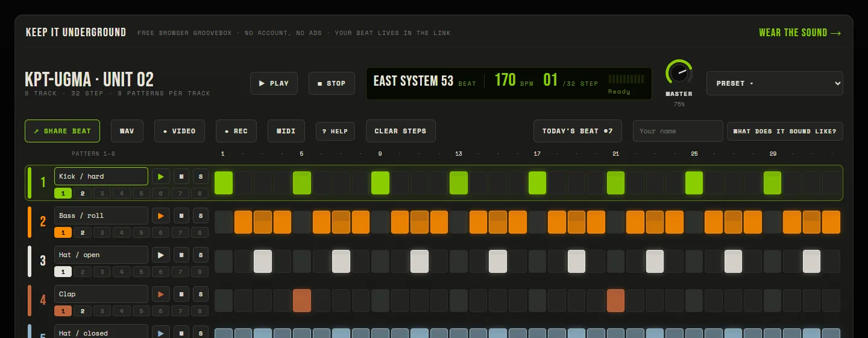Select pattern 2 on the Bass track

(83, 232)
